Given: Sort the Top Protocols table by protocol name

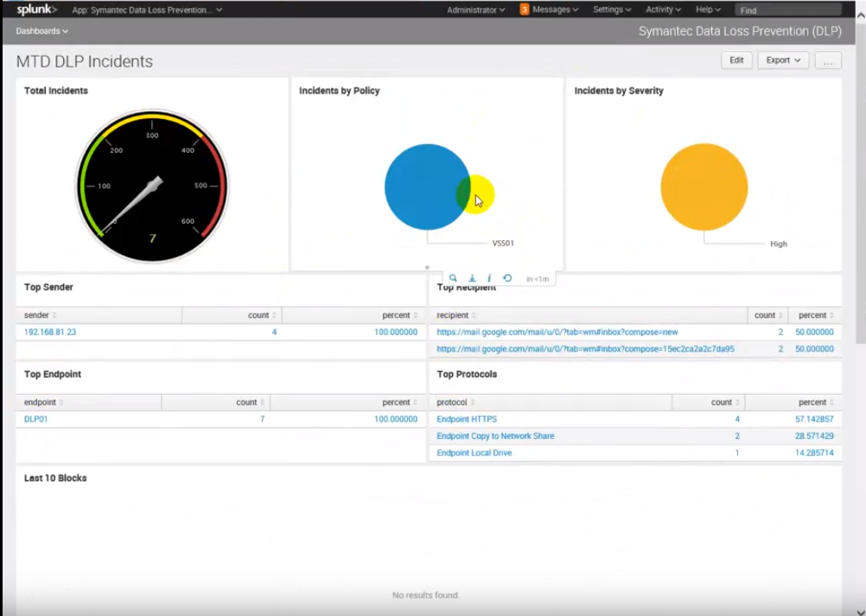Looking at the screenshot, I should click(453, 402).
